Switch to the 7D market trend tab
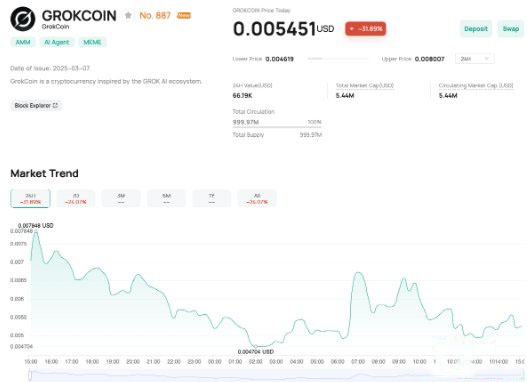Viewport: 527px width, 382px height. [76, 199]
